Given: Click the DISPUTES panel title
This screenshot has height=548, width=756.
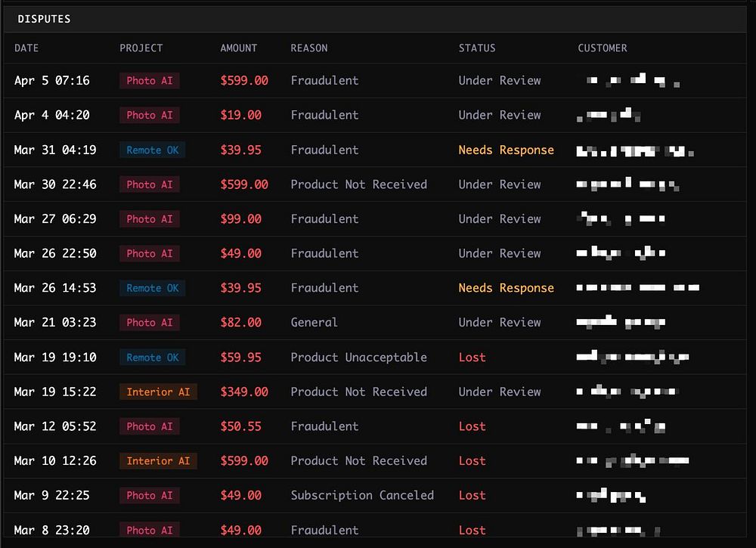Looking at the screenshot, I should pos(44,19).
